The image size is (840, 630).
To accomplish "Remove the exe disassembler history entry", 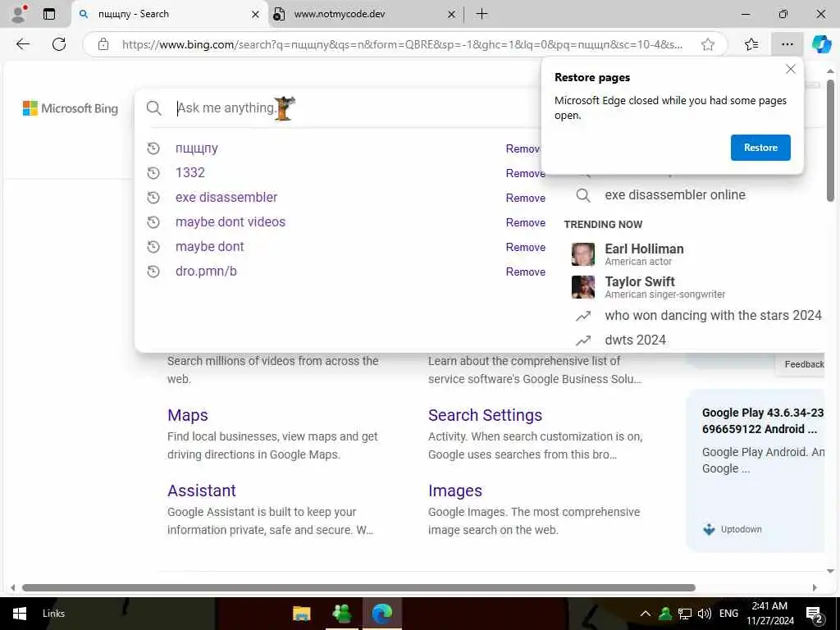I will [526, 199].
